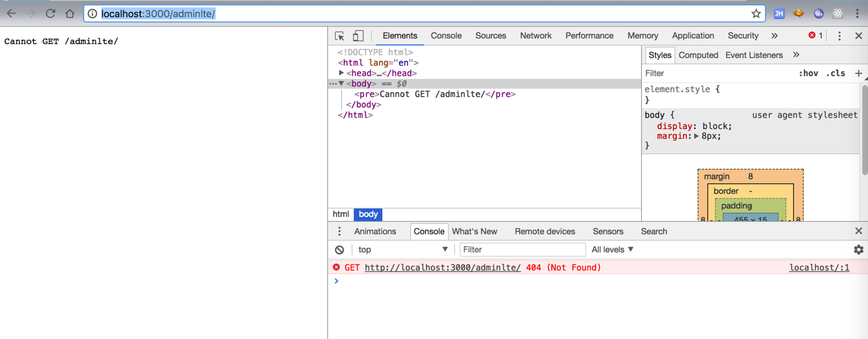The width and height of the screenshot is (868, 339).
Task: Show more style pane tabs chevron
Action: click(796, 55)
